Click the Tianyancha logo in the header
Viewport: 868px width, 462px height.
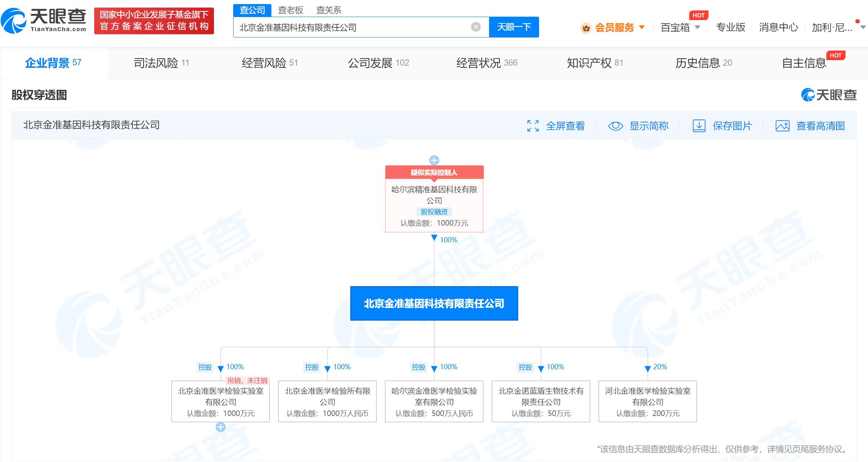(44, 20)
